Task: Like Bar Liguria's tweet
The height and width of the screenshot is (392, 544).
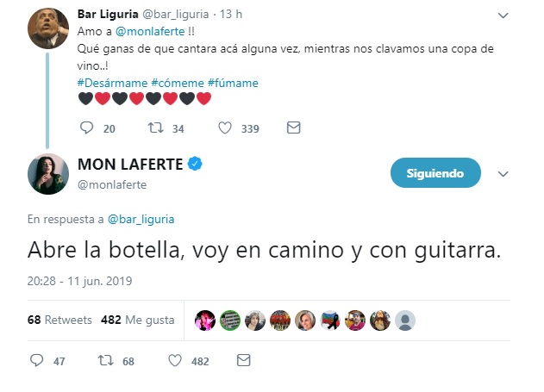Action: coord(225,128)
